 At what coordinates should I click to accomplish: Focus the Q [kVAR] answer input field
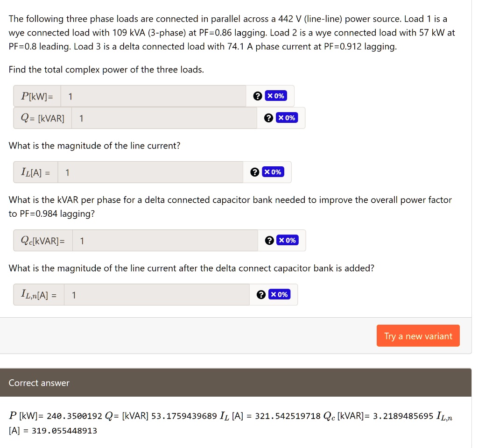pos(164,118)
